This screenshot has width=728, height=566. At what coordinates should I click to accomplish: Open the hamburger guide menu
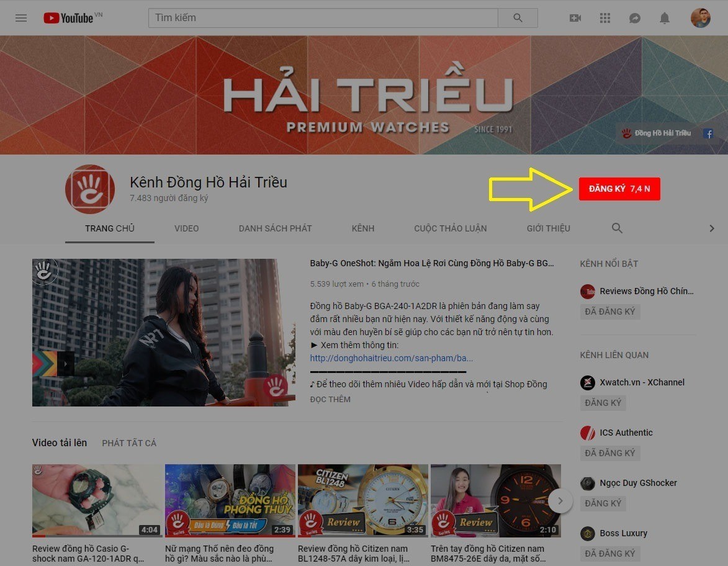[x=21, y=18]
